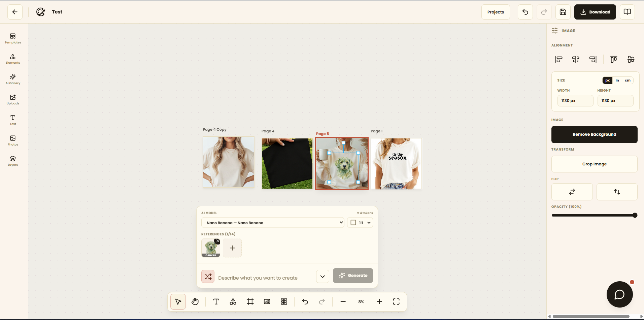Screen dimensions: 644x320
Task: Open the Photos panel
Action: (13, 141)
